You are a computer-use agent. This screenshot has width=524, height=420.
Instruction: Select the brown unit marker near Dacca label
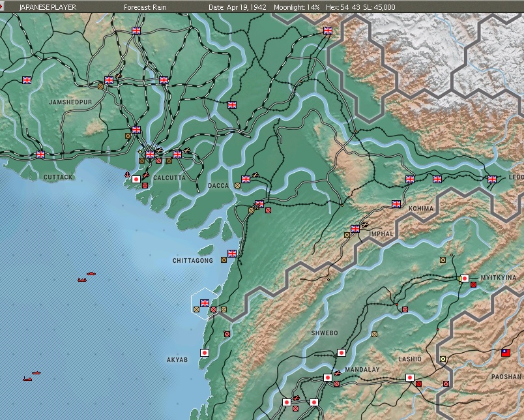click(x=237, y=185)
